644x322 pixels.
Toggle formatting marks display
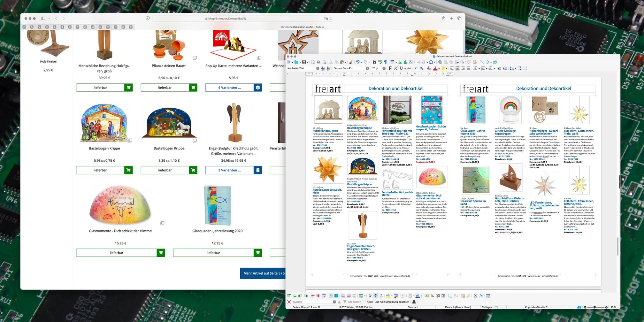pyautogui.click(x=386, y=63)
